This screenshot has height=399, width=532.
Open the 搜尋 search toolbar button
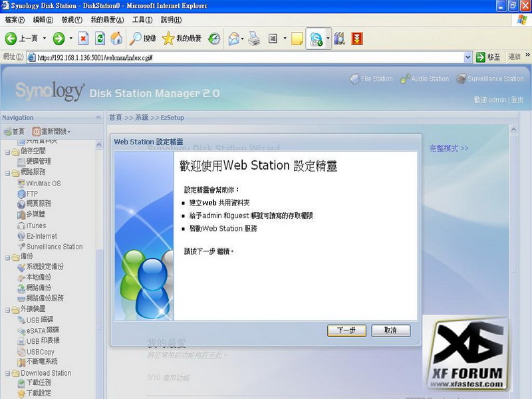pyautogui.click(x=143, y=39)
